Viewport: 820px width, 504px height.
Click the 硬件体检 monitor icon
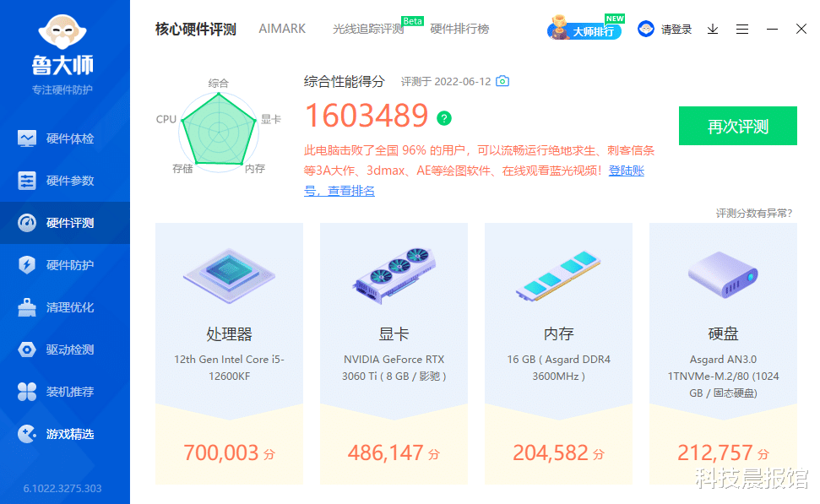pyautogui.click(x=27, y=138)
